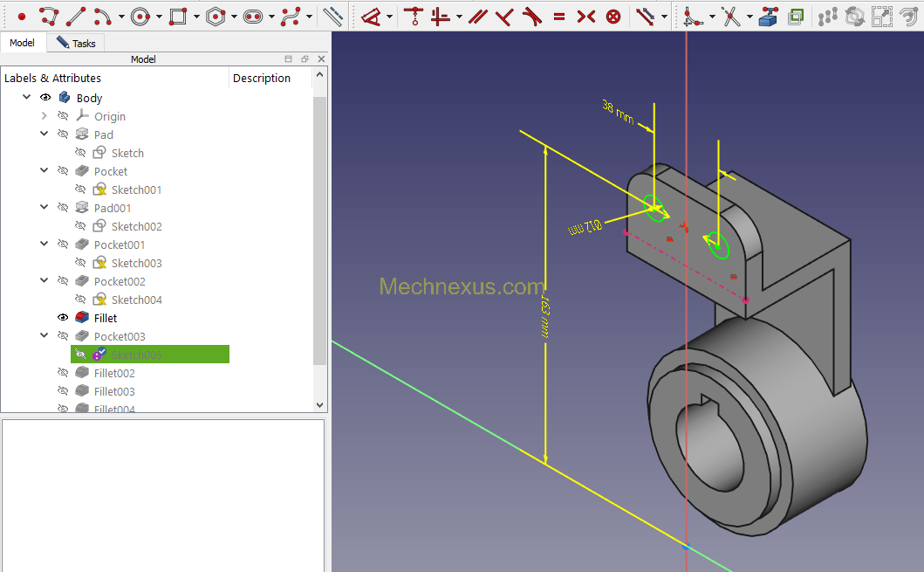Viewport: 924px width, 572px height.
Task: Switch to the Model tab
Action: [x=23, y=43]
